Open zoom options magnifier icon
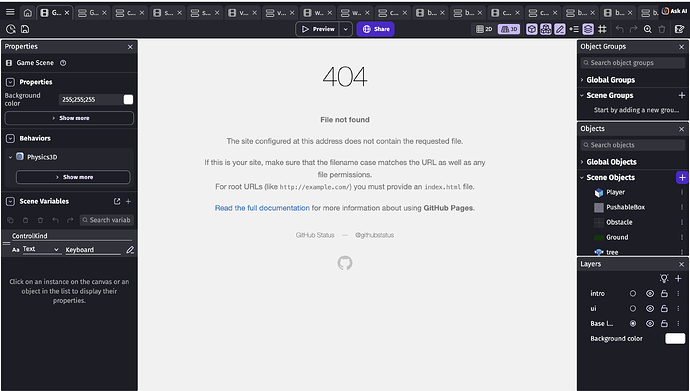 (x=648, y=29)
